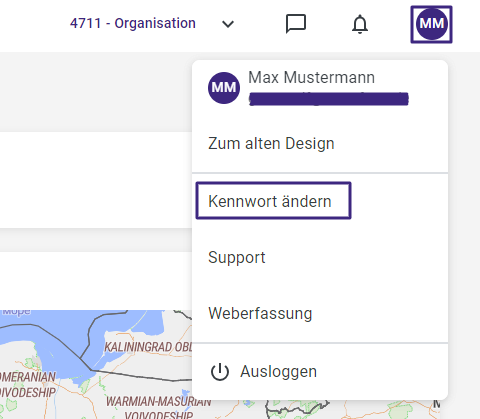Click the redacted email under the user name
480x419 pixels.
(x=329, y=99)
